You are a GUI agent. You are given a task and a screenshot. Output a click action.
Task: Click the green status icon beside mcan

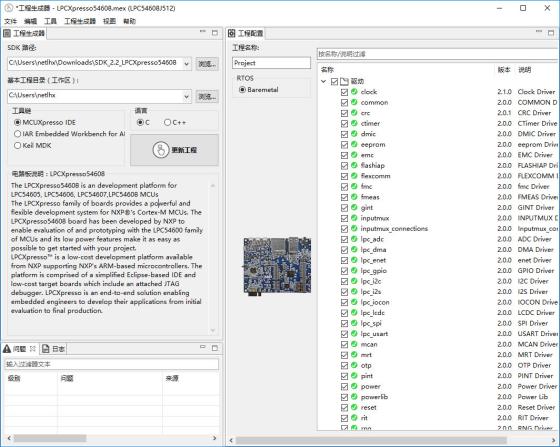[x=354, y=344]
